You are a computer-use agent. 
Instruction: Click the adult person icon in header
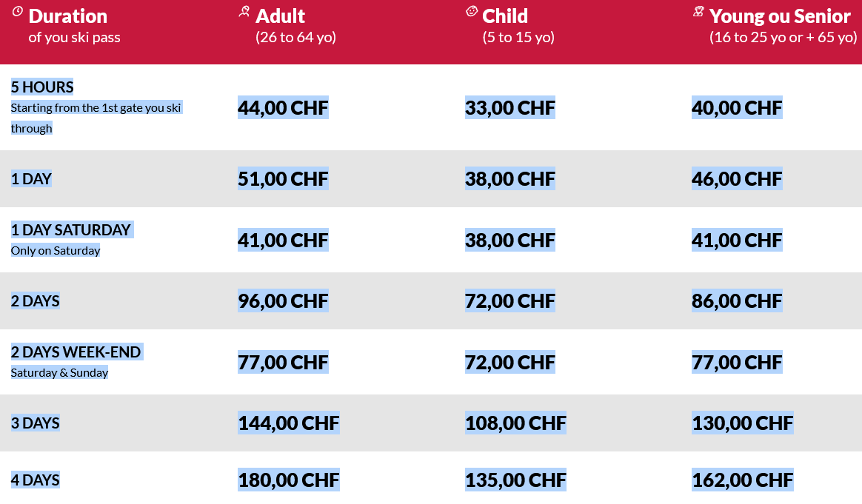244,12
